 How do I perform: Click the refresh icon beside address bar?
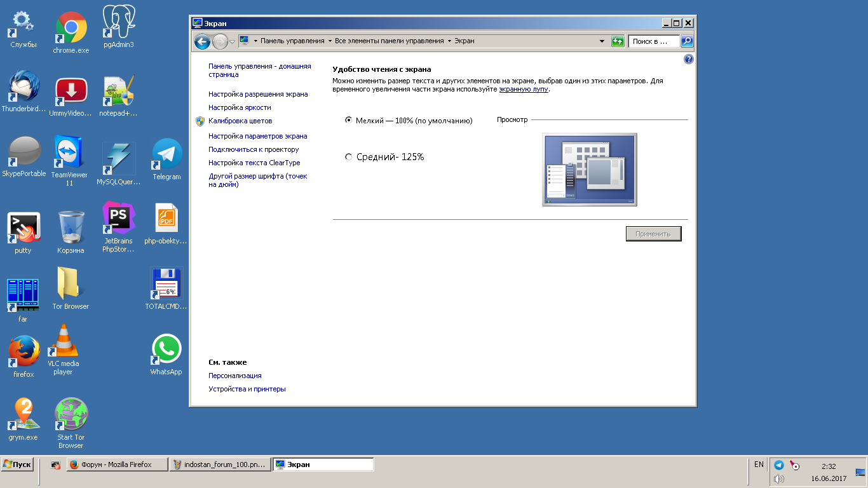tap(618, 41)
